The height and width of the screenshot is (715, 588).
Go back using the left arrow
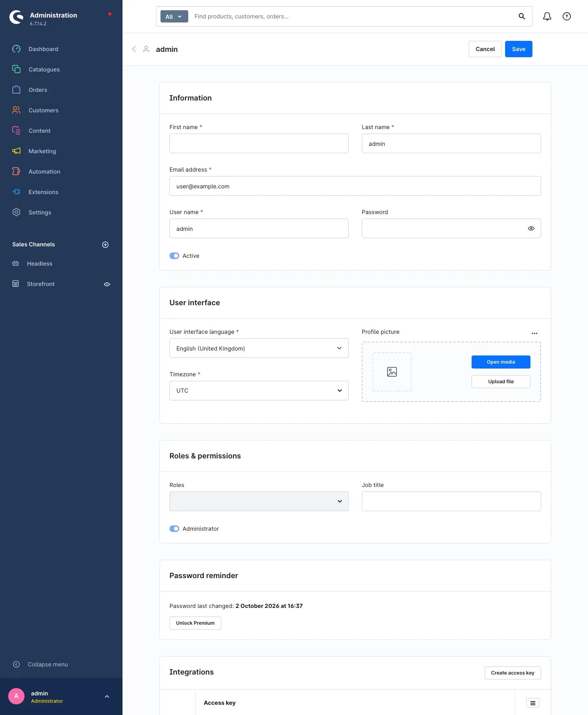tap(134, 49)
